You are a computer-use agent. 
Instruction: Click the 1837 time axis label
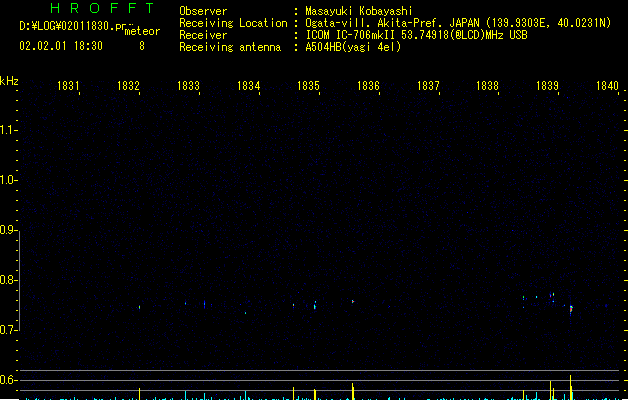[428, 86]
